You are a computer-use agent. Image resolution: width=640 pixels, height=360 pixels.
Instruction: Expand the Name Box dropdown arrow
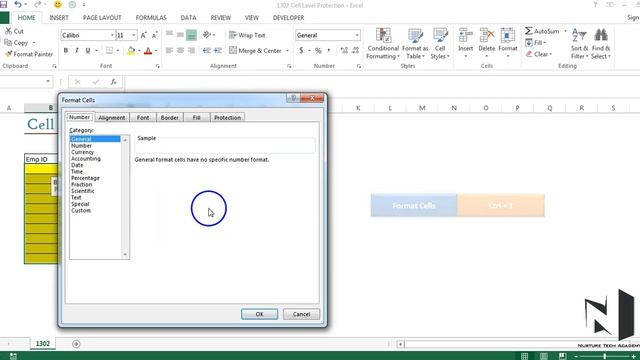pos(48,82)
